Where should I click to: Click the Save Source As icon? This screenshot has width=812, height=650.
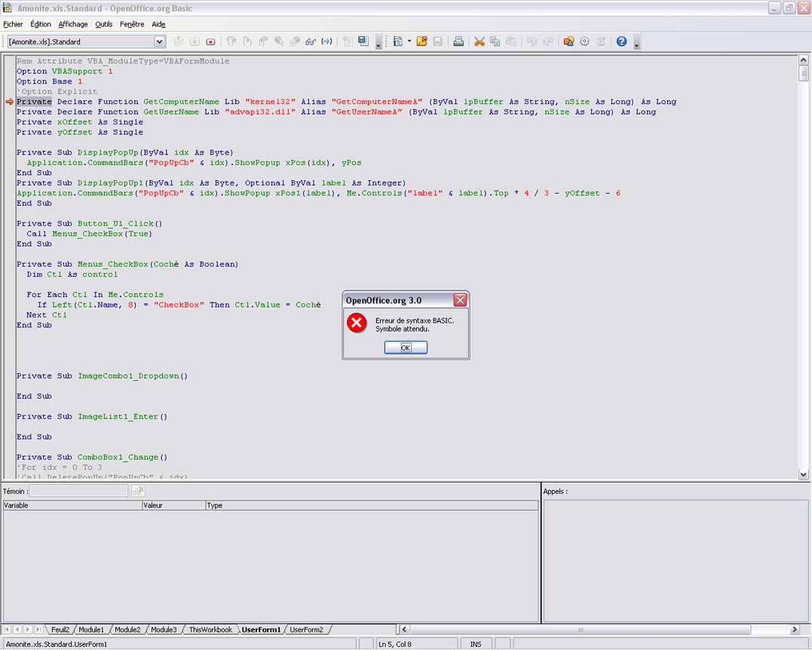(363, 41)
